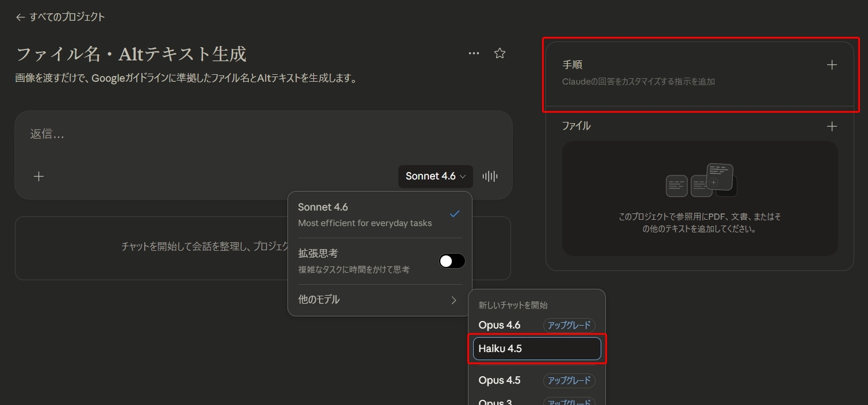Open the Sonnet 4.6 model dropdown
The image size is (868, 405).
[x=435, y=176]
